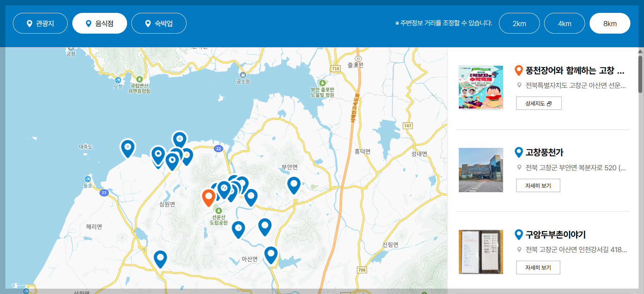Click the blue map pin near 대죽도

[x=127, y=148]
